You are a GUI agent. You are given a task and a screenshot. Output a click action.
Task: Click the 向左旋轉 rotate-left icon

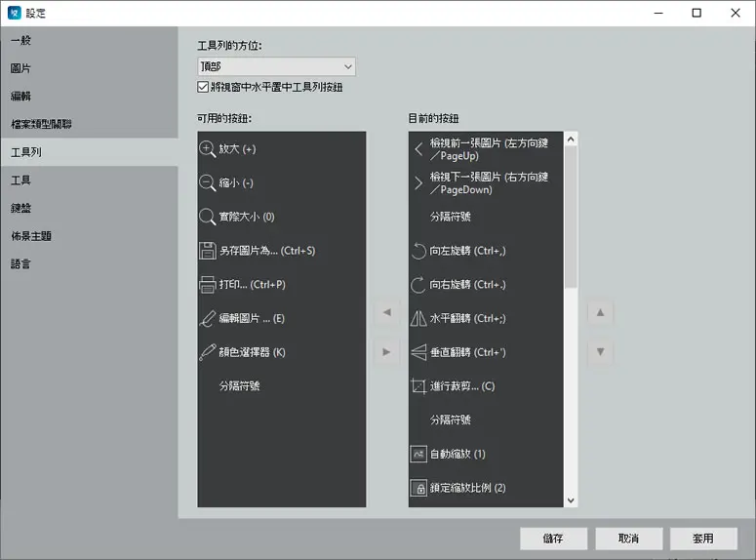click(x=418, y=251)
